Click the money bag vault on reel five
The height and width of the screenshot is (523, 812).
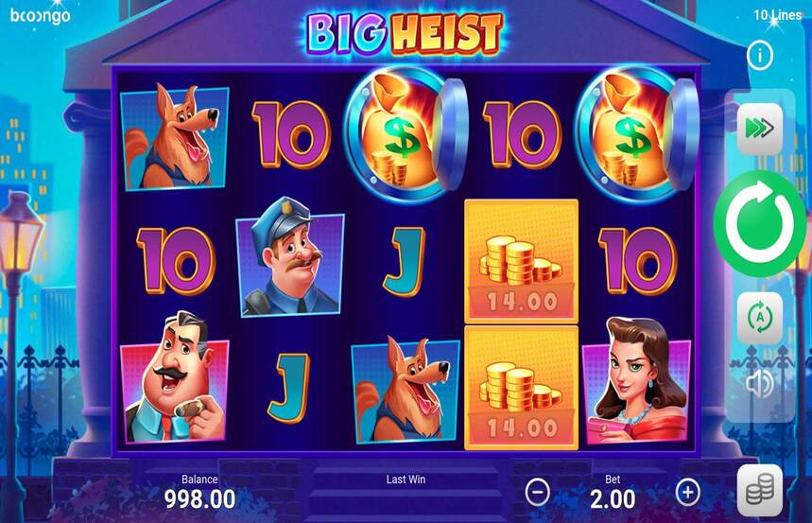coord(637,134)
